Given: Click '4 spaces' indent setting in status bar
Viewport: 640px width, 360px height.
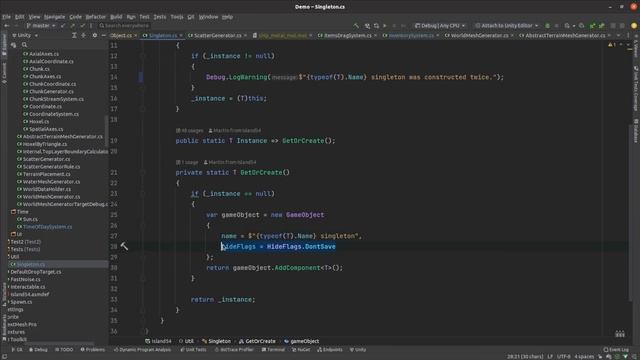Looking at the screenshot, I should 584,356.
